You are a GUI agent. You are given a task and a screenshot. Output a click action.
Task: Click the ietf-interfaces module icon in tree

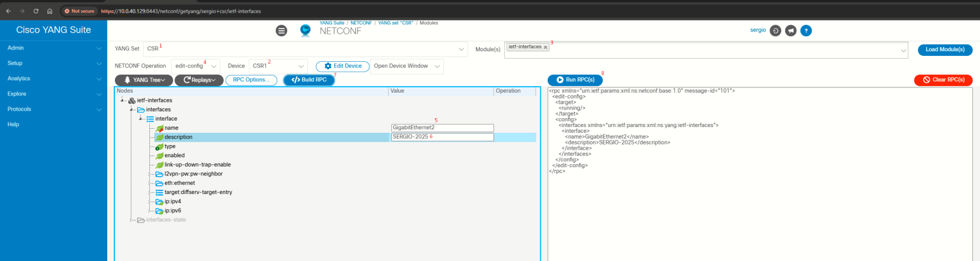(132, 100)
